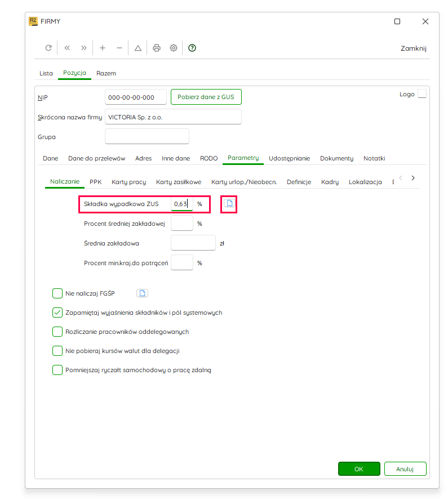Viewport: 448px width, 500px height.
Task: Open settings via the gear icon
Action: point(173,48)
